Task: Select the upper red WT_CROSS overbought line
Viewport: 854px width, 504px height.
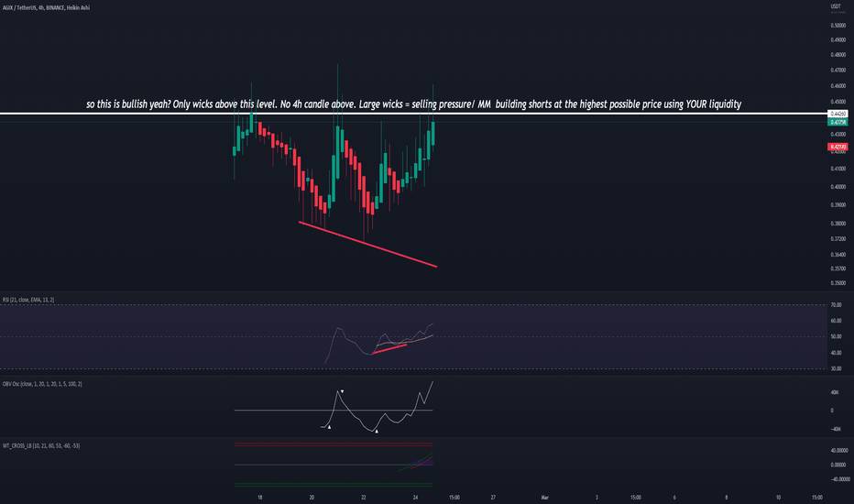Action: click(x=334, y=444)
